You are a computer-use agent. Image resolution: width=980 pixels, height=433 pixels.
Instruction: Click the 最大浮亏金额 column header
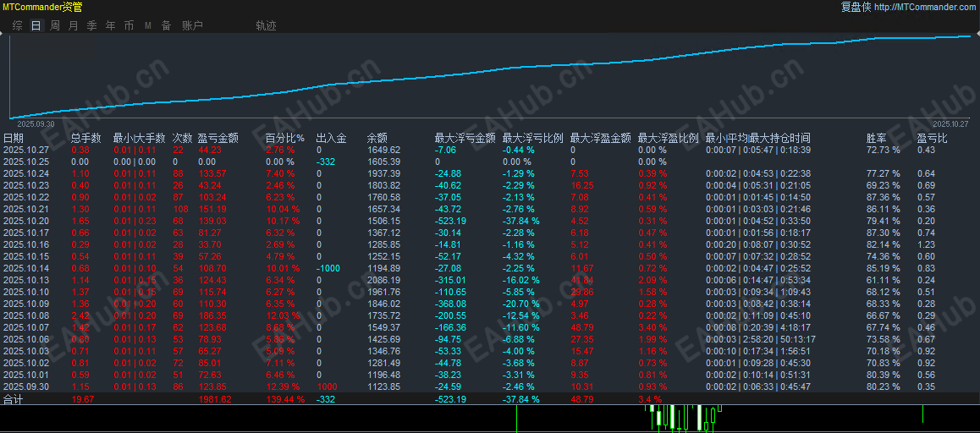(x=465, y=138)
